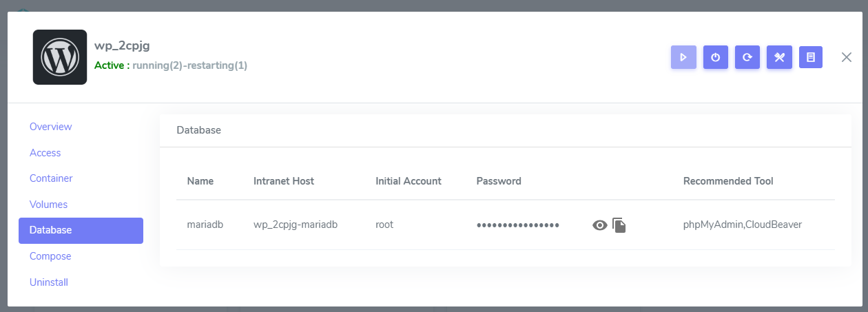The width and height of the screenshot is (868, 312).
Task: Open the documentation page icon button
Action: point(811,57)
